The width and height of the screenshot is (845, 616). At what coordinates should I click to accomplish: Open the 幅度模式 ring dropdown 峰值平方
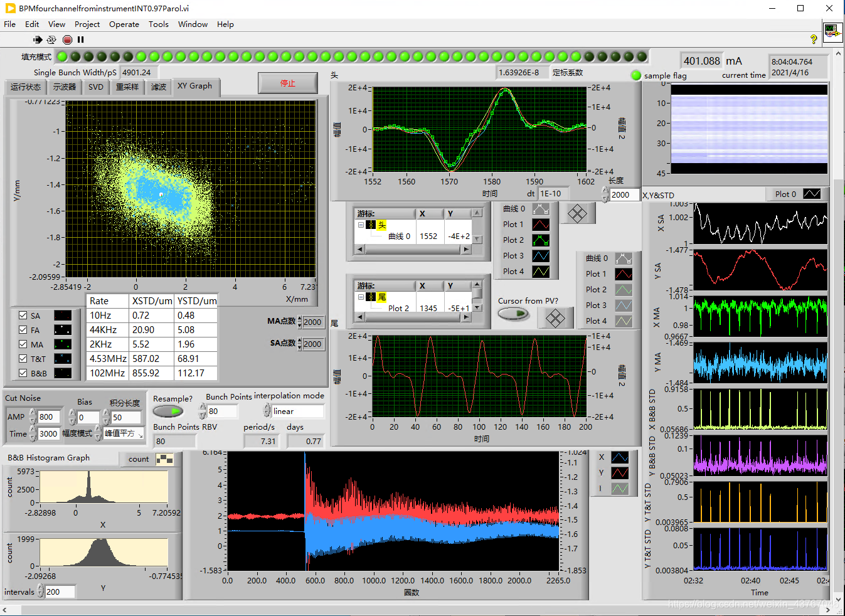coord(124,433)
